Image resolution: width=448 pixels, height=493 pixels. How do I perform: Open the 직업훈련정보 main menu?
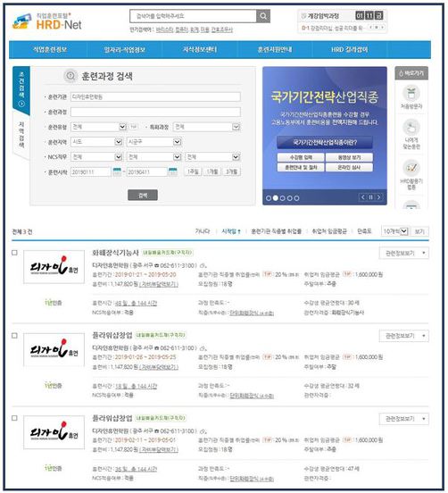click(x=50, y=49)
